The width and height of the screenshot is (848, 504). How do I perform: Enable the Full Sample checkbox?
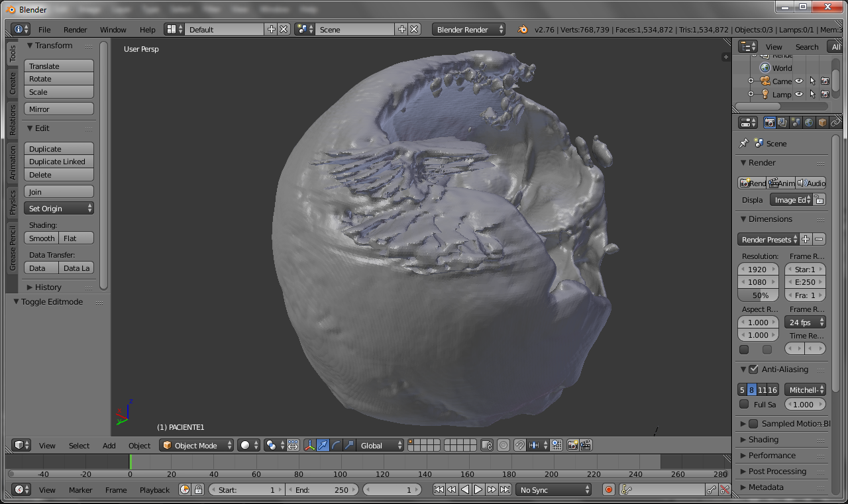[x=744, y=405]
